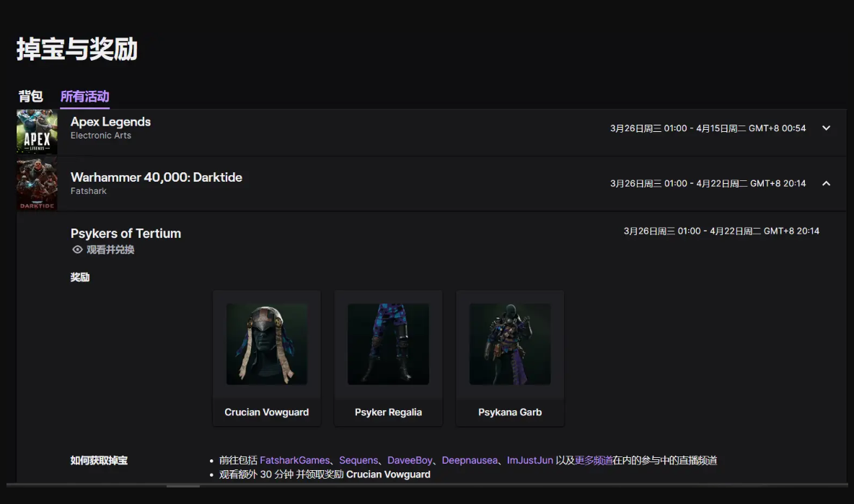
Task: Click the 掉宝与奖励 page heading
Action: point(76,49)
